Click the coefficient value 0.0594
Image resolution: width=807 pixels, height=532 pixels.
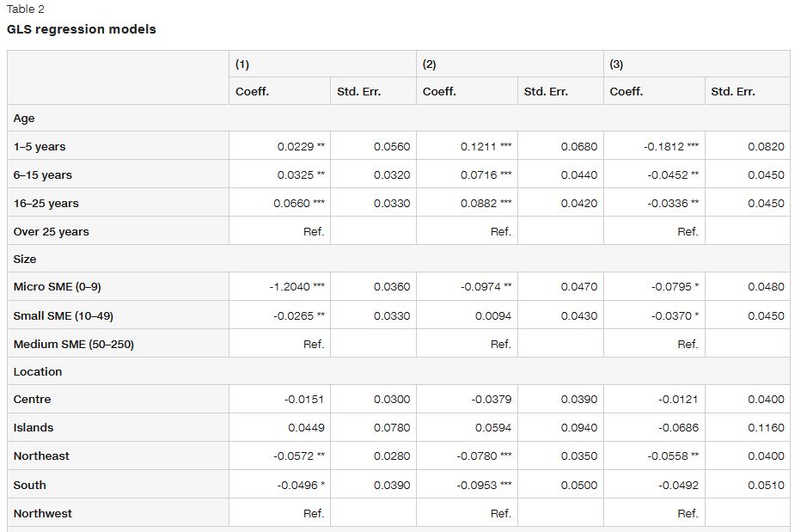(493, 427)
